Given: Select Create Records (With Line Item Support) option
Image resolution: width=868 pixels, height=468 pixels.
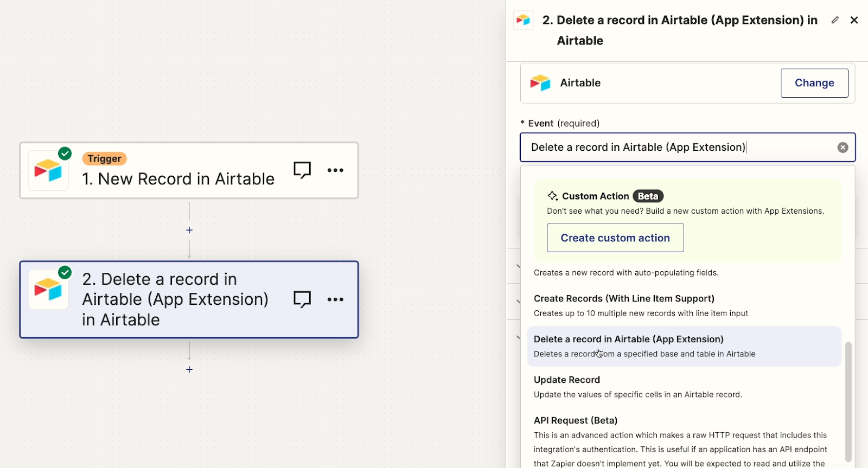Looking at the screenshot, I should [684, 306].
